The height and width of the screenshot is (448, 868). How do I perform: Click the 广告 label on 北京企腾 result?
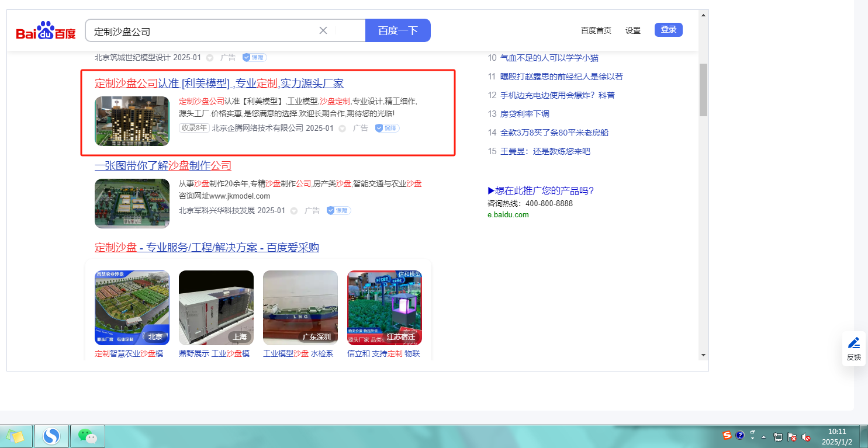pos(361,128)
